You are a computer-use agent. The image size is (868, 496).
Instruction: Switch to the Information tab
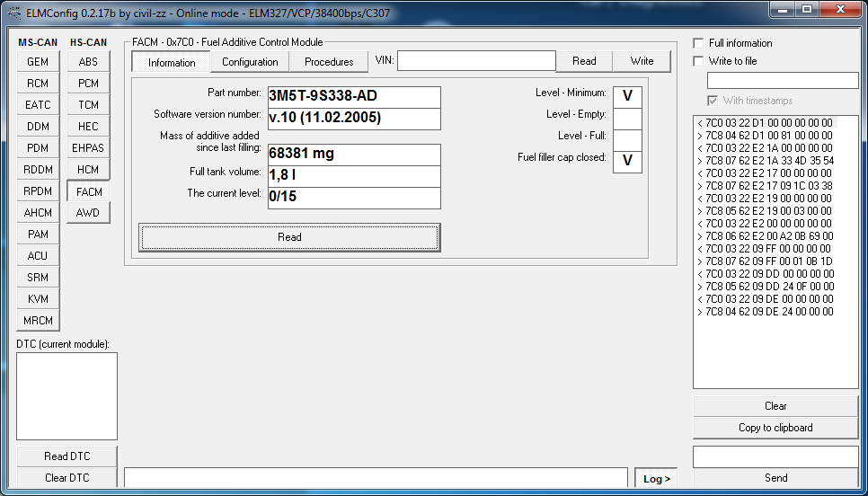click(172, 63)
